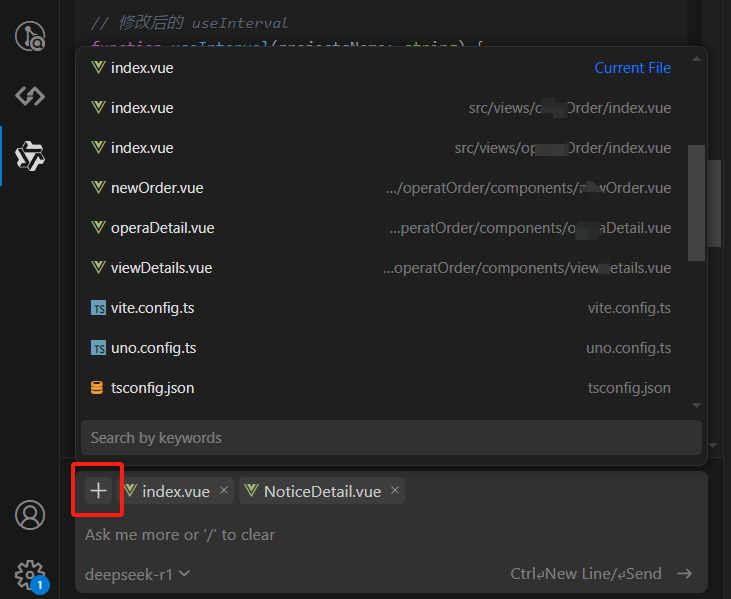
Task: Click the TS icon beside vite.config.ts
Action: [98, 308]
